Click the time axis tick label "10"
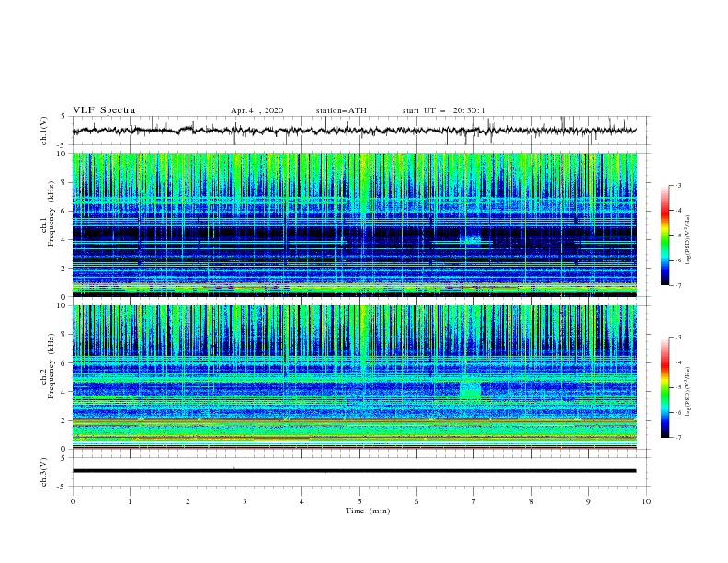The width and height of the screenshot is (728, 563). click(646, 501)
